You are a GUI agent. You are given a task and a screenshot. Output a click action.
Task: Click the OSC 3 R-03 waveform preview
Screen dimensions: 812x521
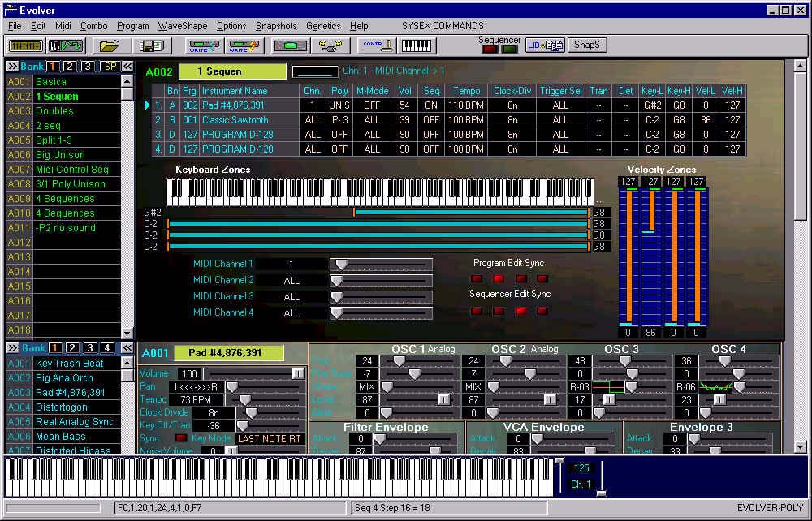click(608, 386)
